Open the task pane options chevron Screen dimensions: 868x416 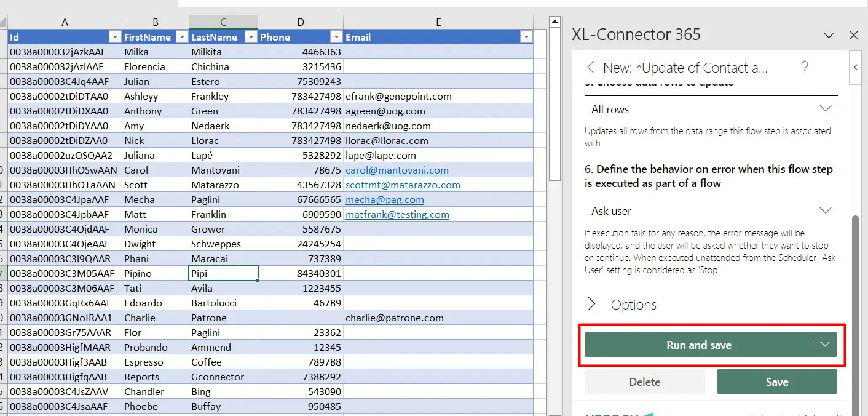829,35
